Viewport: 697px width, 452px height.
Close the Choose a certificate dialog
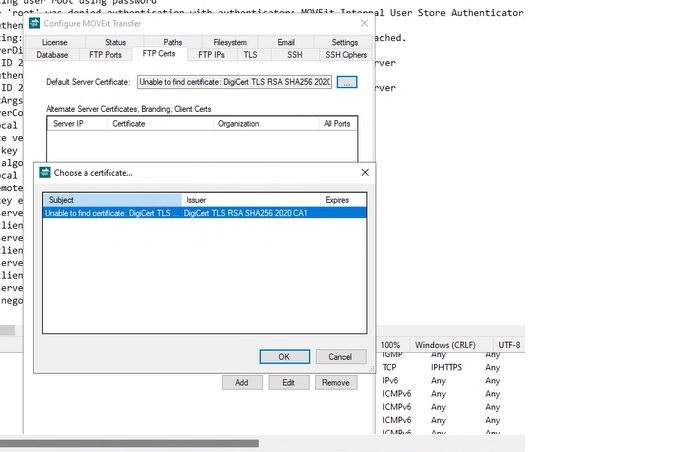click(x=365, y=172)
